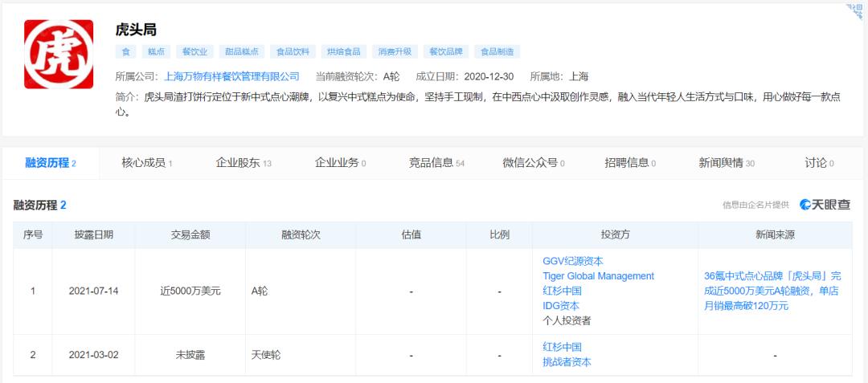Image resolution: width=868 pixels, height=383 pixels.
Task: Click the 餐饮品牌 tag
Action: pos(445,52)
